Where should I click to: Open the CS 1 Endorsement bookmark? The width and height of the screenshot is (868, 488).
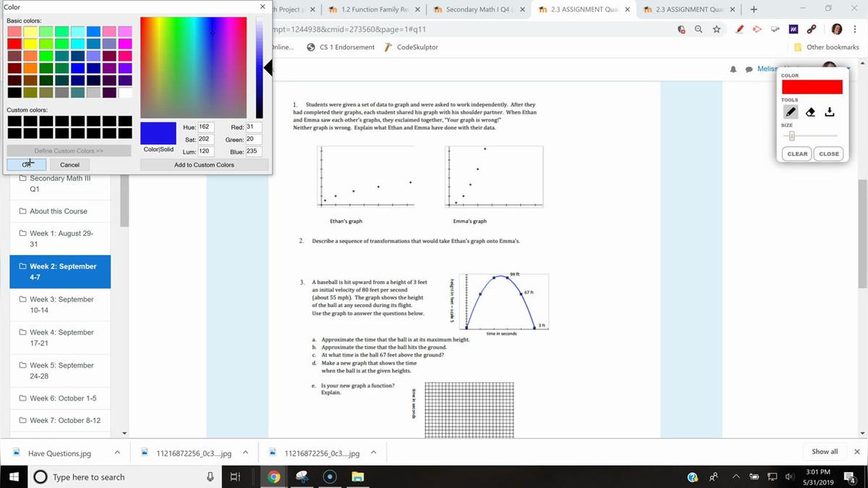point(341,47)
